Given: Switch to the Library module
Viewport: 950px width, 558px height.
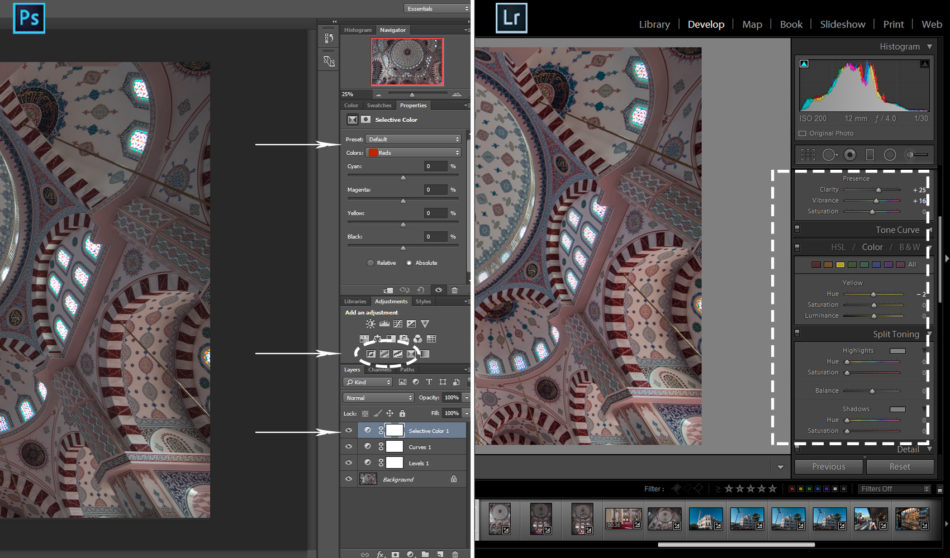Looking at the screenshot, I should coord(654,24).
